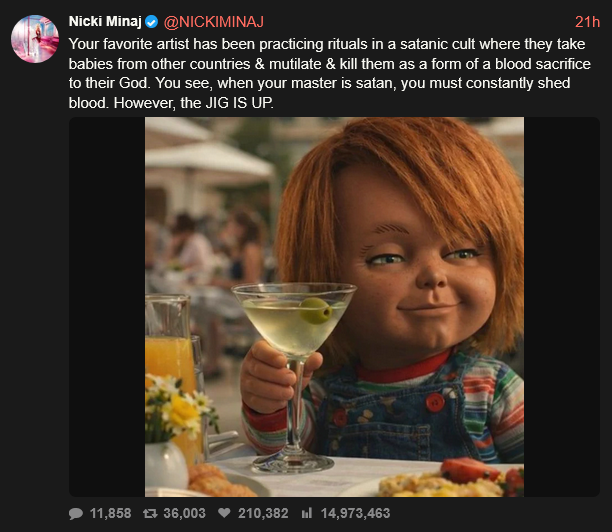This screenshot has width=612, height=532.
Task: Like the tweet with heart icon
Action: 224,513
